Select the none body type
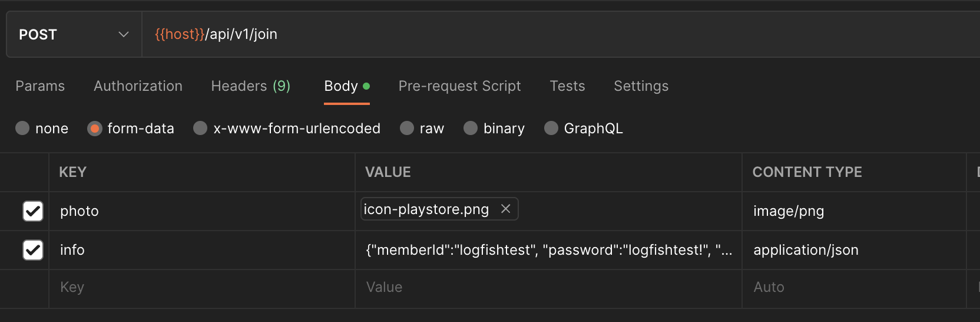This screenshot has height=322, width=980. (x=23, y=129)
